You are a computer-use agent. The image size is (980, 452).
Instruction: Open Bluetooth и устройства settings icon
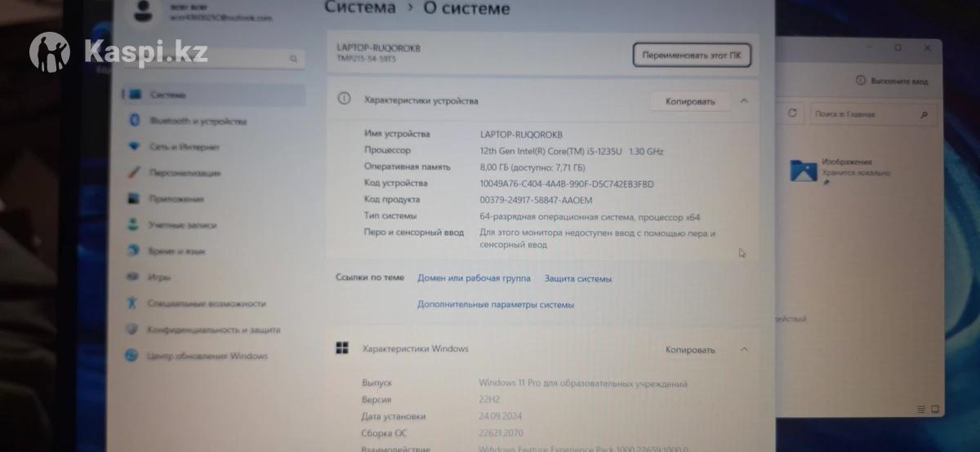tap(135, 121)
